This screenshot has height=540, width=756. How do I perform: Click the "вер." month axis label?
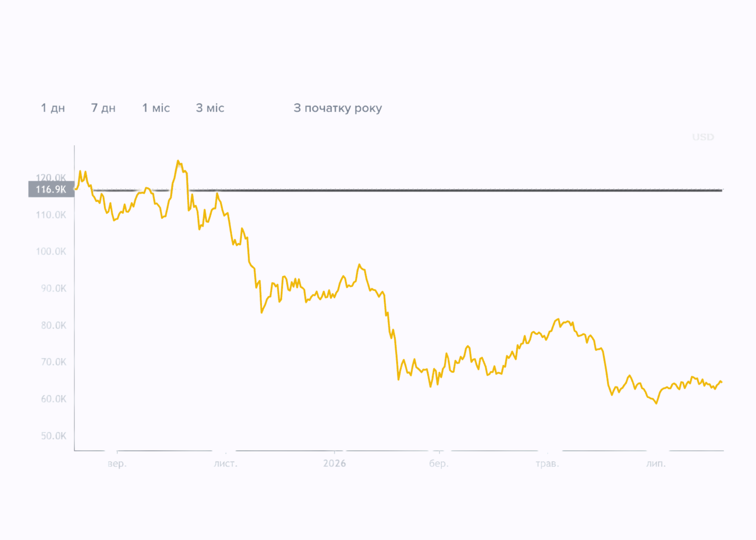coord(117,464)
